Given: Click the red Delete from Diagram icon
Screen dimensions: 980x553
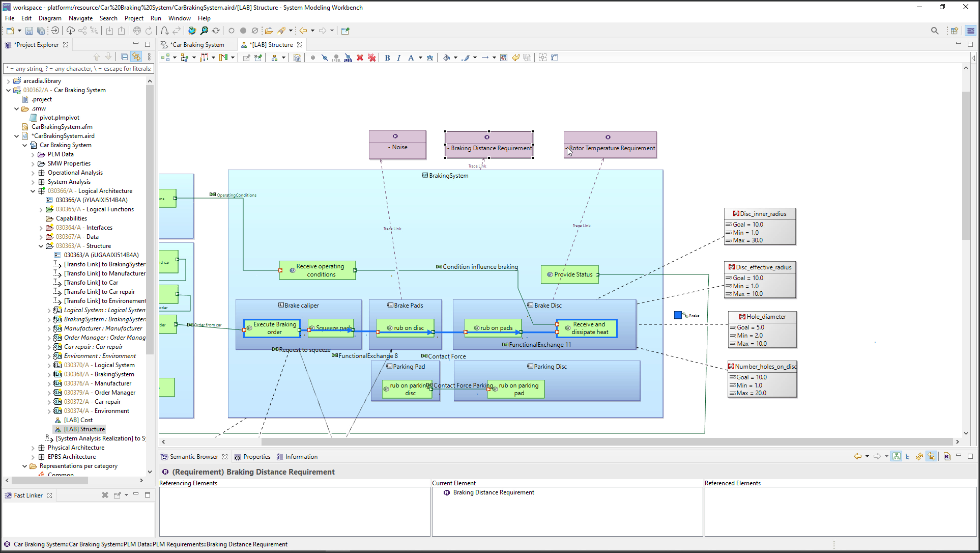Looking at the screenshot, I should (x=360, y=58).
